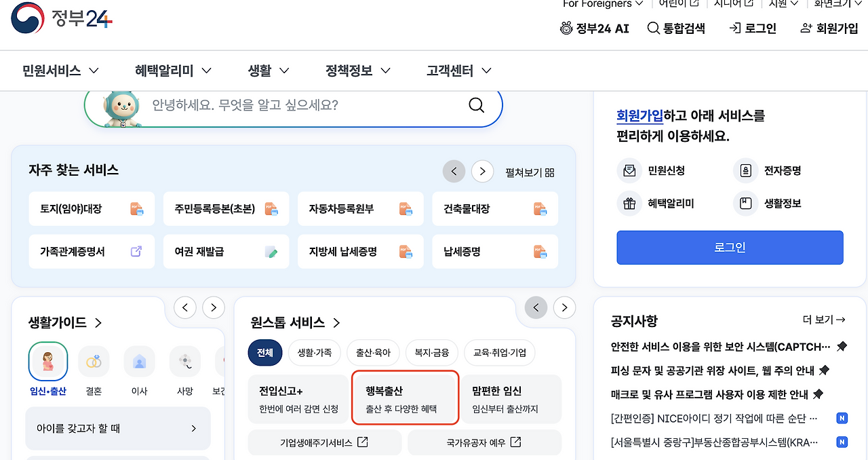Open 납세증명 service
868x460 pixels.
pos(495,252)
